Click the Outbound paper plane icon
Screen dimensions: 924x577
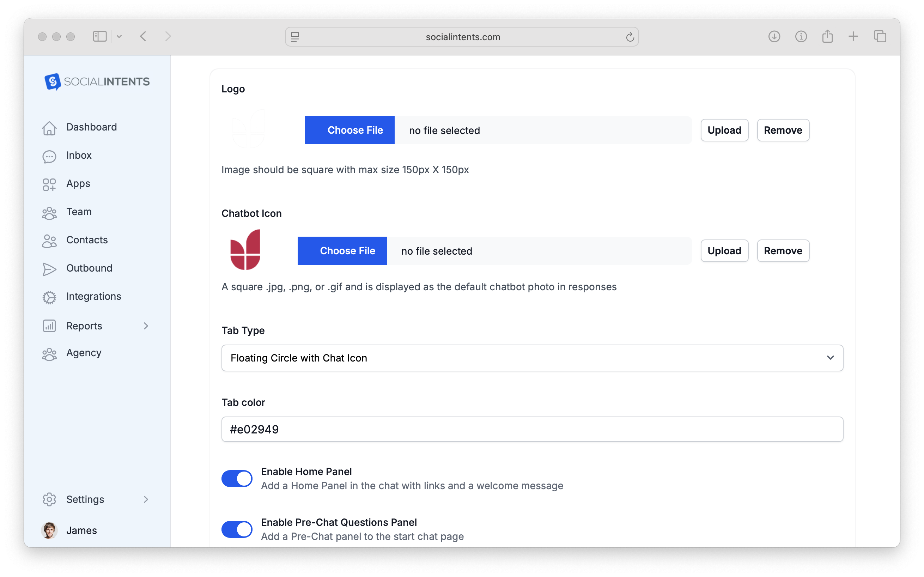(x=49, y=269)
